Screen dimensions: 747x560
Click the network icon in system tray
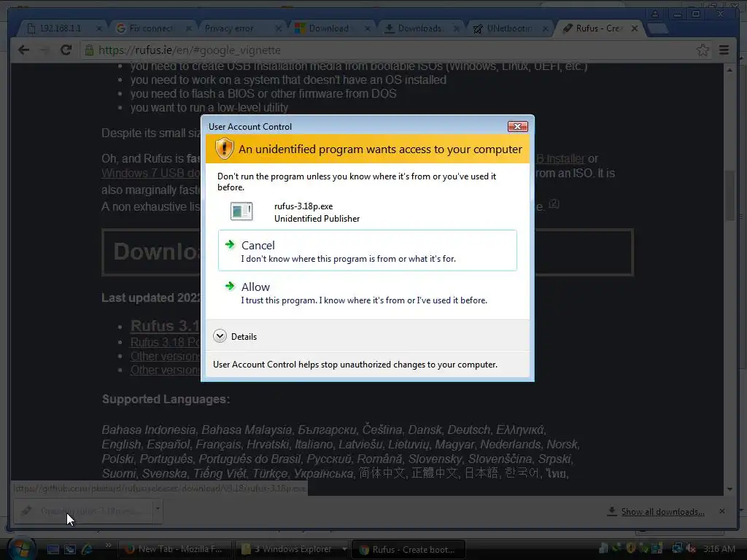(x=677, y=549)
